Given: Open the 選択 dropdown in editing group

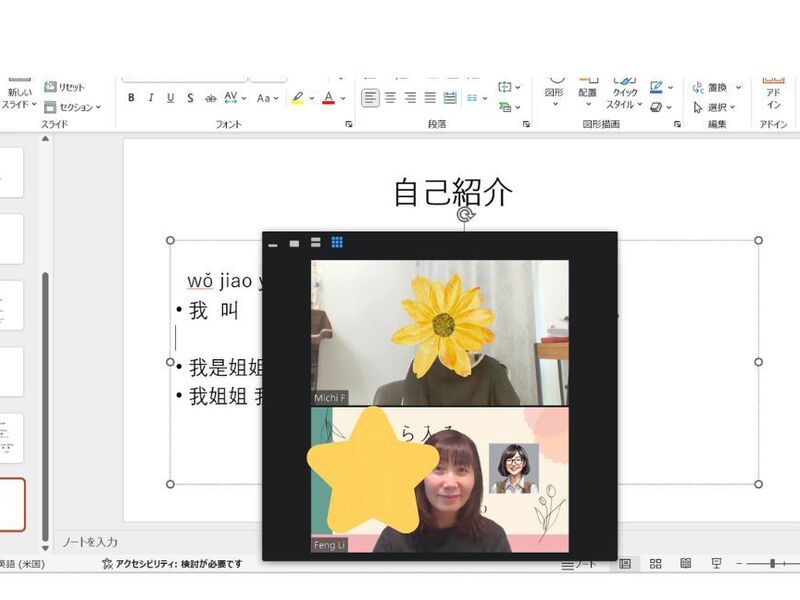Looking at the screenshot, I should (x=717, y=107).
